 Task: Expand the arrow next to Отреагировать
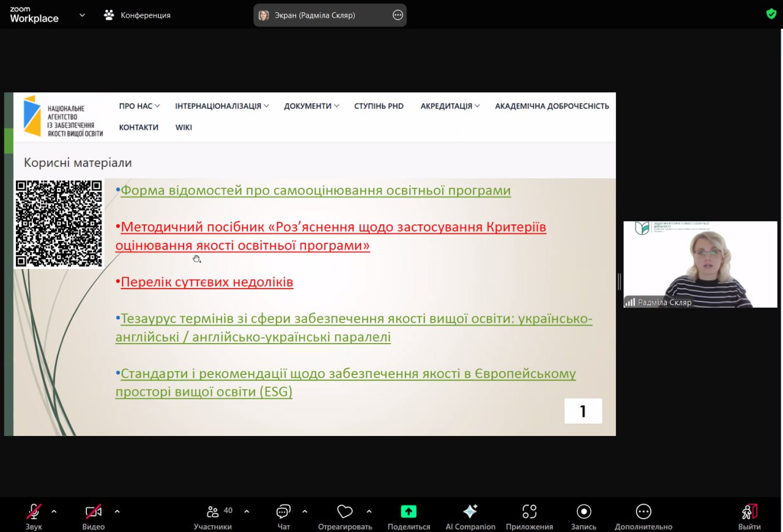click(x=369, y=511)
